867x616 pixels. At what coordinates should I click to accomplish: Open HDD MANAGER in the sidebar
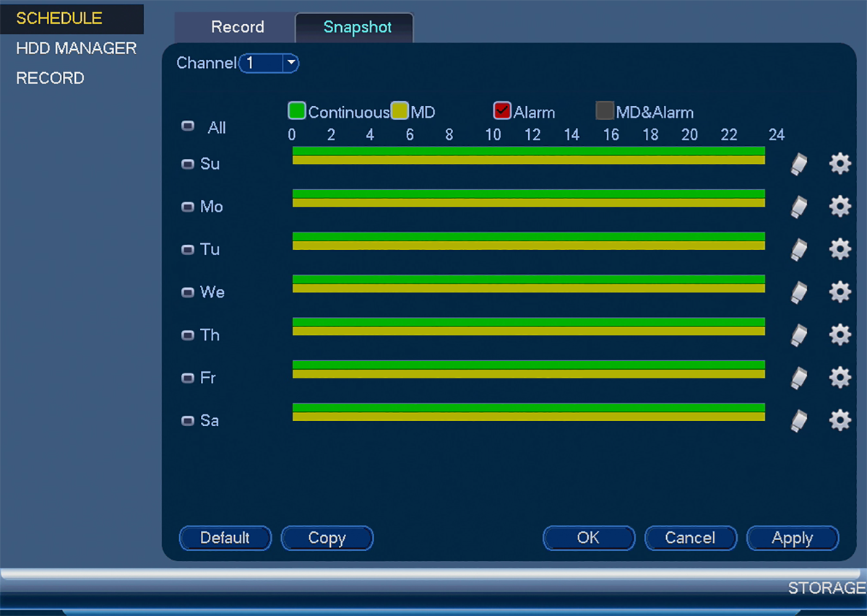[x=76, y=48]
